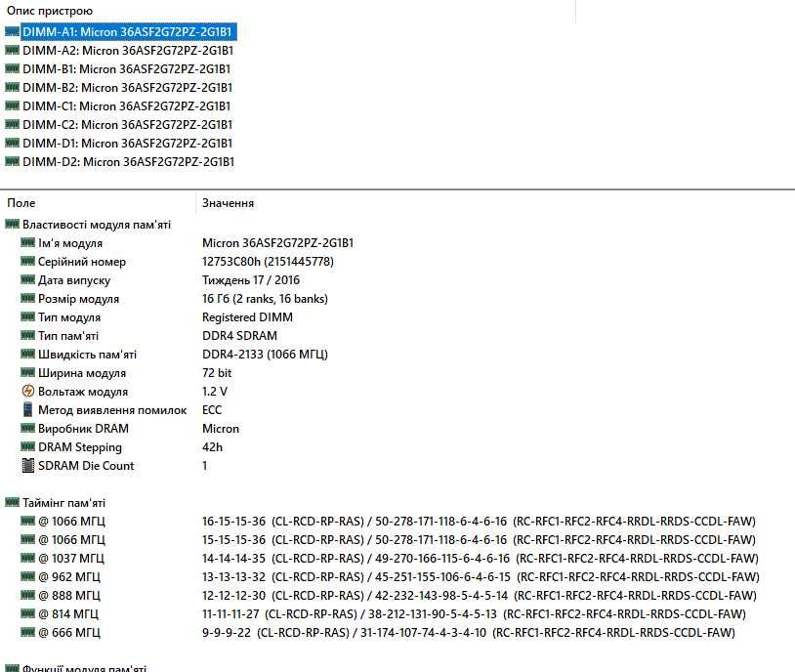Click the icon next to Дата випуску
Image resolution: width=795 pixels, height=672 pixels.
pyautogui.click(x=28, y=280)
